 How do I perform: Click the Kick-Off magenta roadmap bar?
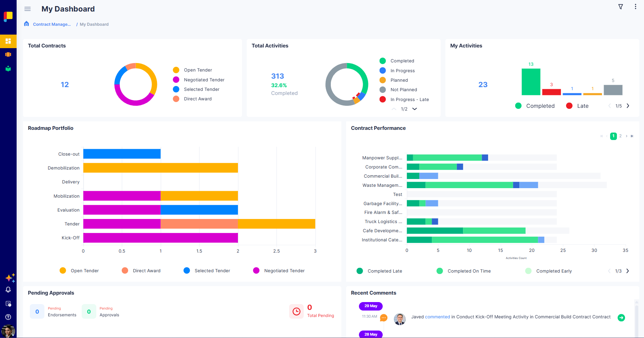(x=161, y=238)
